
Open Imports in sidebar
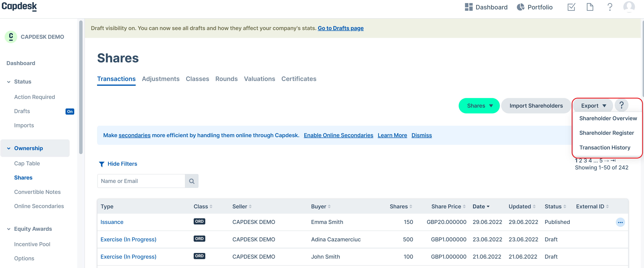tap(24, 125)
